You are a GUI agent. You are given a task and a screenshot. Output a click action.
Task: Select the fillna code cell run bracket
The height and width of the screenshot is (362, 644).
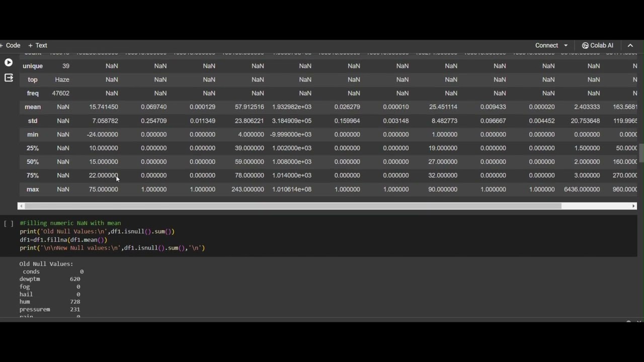click(9, 223)
